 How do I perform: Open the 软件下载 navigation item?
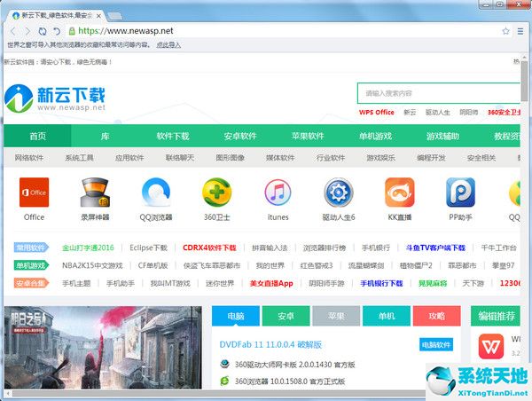pyautogui.click(x=173, y=136)
